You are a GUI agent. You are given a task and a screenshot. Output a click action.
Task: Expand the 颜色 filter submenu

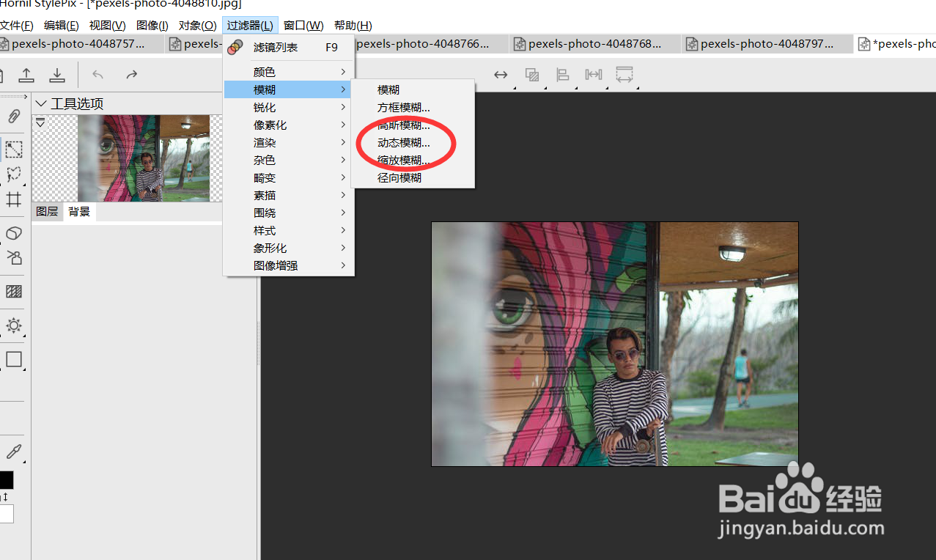(289, 72)
